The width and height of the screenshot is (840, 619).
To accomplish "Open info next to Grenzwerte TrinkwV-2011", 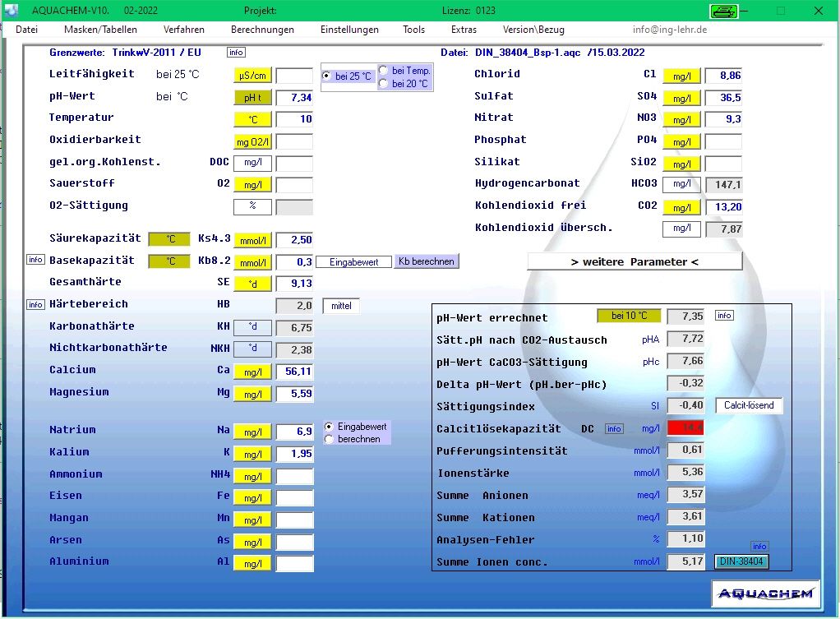I will pyautogui.click(x=236, y=53).
